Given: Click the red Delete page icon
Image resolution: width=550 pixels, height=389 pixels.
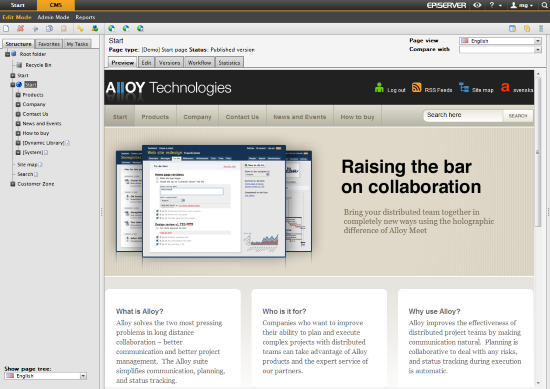Looking at the screenshot, I should pos(21,28).
